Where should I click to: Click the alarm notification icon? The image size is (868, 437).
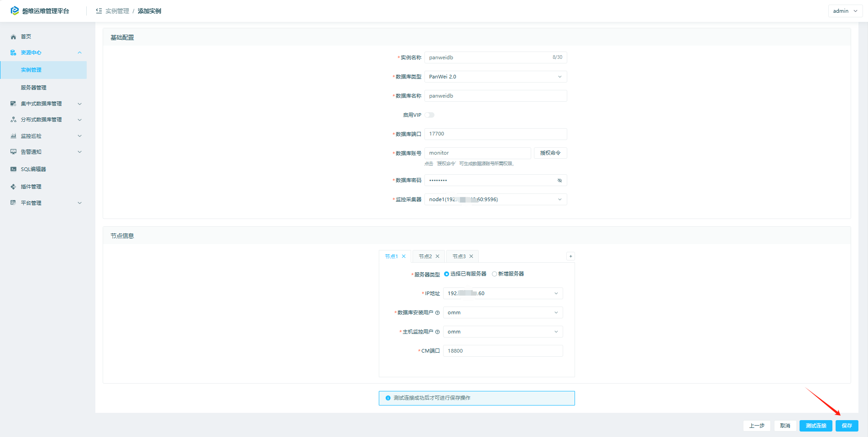(x=13, y=152)
